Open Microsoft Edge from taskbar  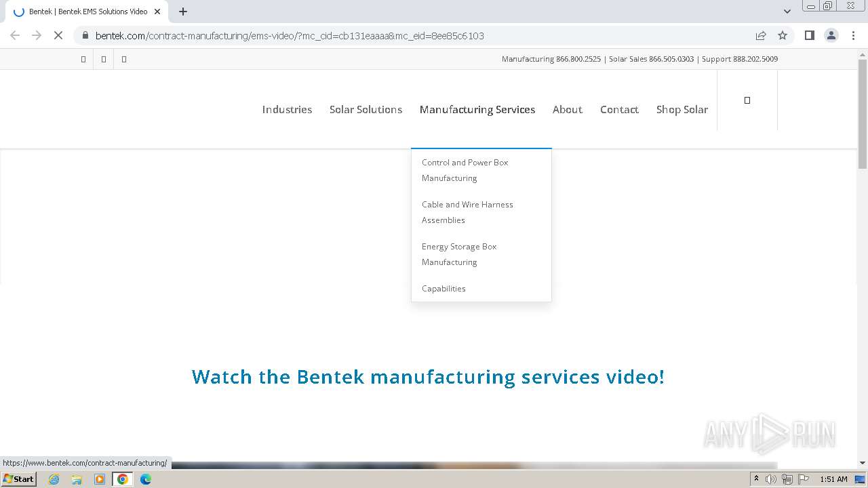(145, 479)
